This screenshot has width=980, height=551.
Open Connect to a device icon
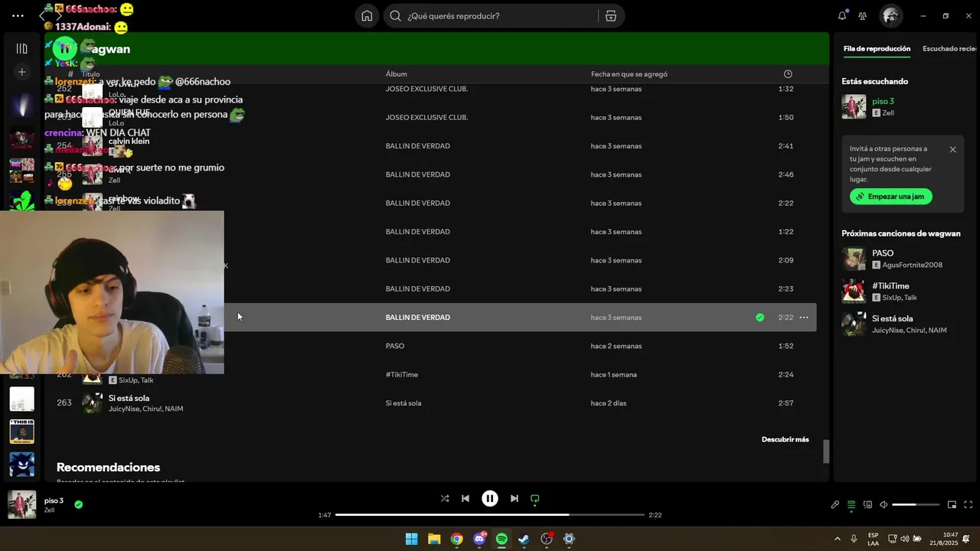[867, 504]
